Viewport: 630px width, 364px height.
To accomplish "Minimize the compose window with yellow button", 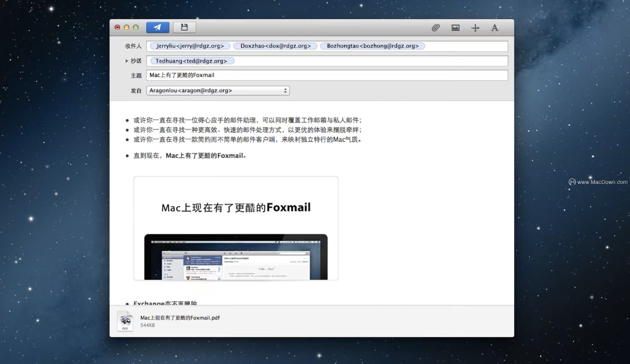I will (x=127, y=28).
